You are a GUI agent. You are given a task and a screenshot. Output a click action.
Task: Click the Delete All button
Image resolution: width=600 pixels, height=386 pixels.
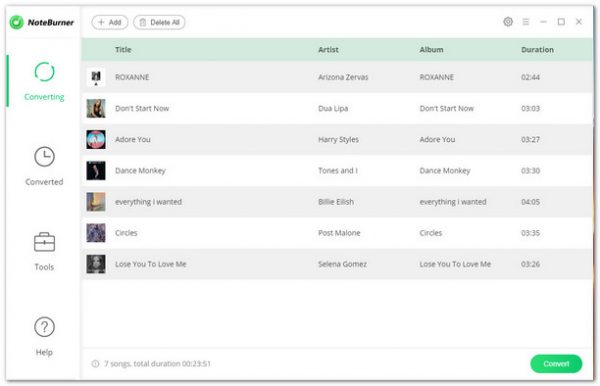coord(159,22)
